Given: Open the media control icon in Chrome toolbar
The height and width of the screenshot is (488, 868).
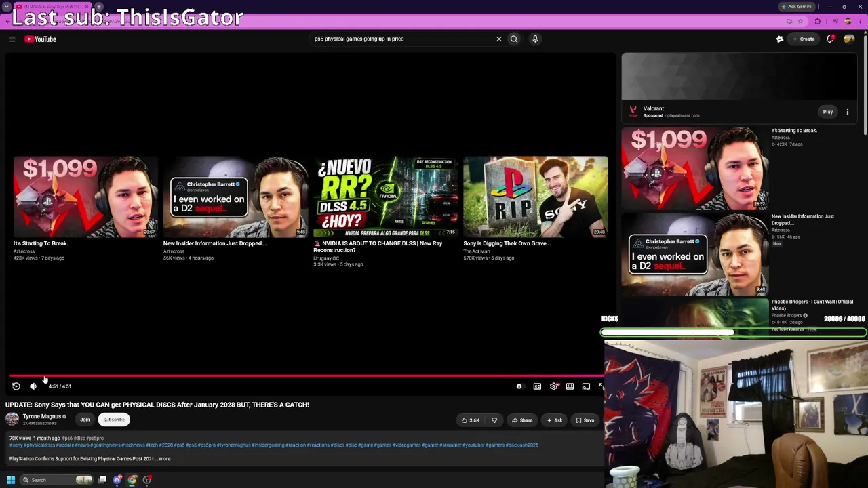Looking at the screenshot, I should coord(834,21).
